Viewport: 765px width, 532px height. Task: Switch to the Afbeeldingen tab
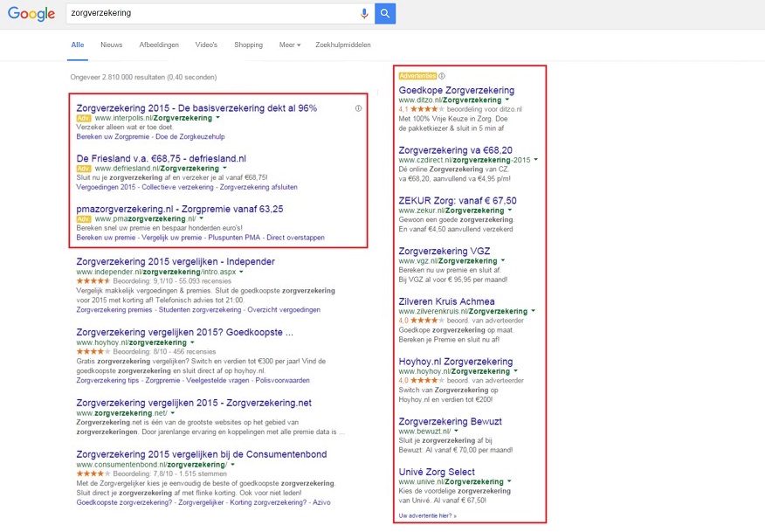click(x=159, y=45)
